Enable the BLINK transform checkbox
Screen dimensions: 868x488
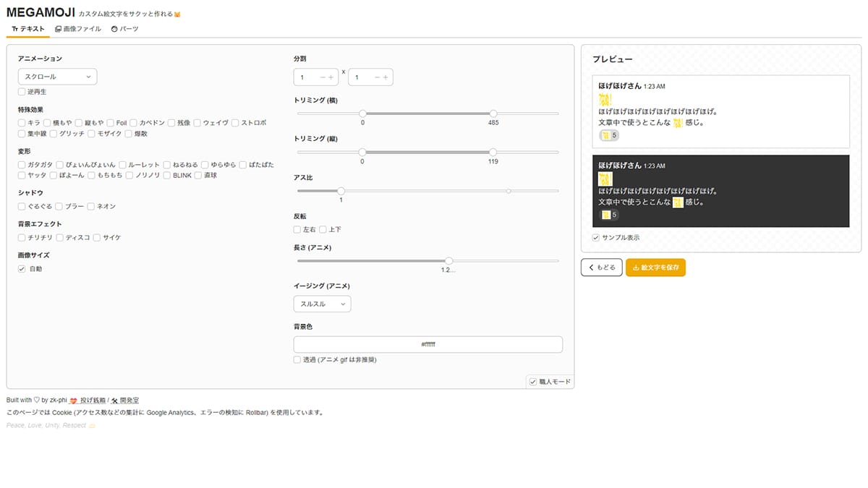167,175
